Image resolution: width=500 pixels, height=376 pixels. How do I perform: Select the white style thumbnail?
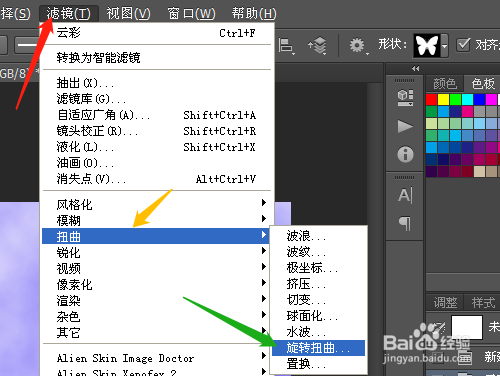[467, 327]
